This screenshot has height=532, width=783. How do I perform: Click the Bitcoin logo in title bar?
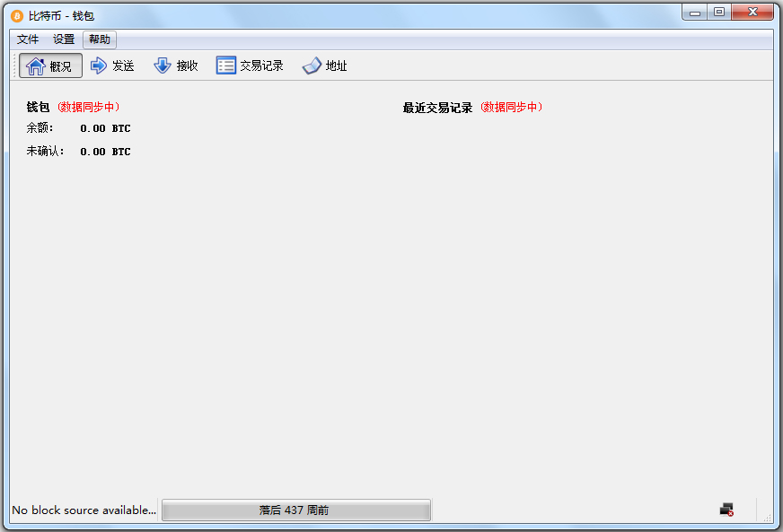pos(17,16)
